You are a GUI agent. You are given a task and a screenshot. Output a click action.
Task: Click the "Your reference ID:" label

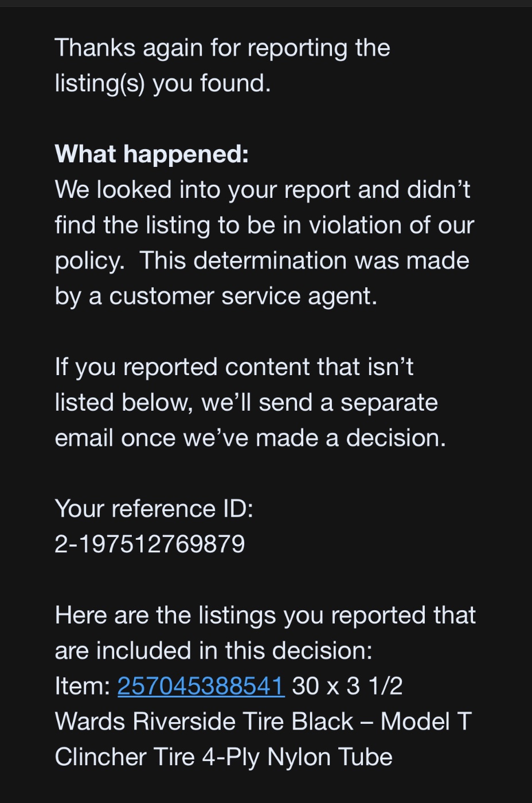click(154, 509)
